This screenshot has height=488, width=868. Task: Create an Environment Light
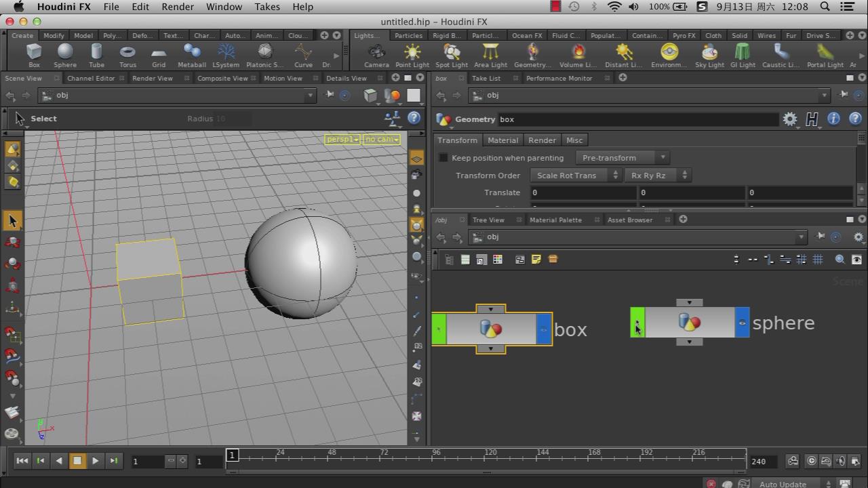click(x=669, y=55)
